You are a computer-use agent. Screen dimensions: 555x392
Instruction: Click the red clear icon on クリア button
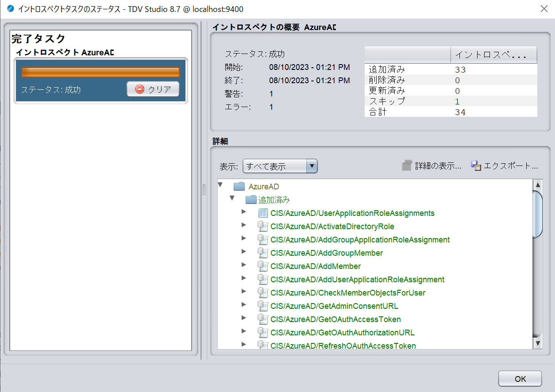139,89
